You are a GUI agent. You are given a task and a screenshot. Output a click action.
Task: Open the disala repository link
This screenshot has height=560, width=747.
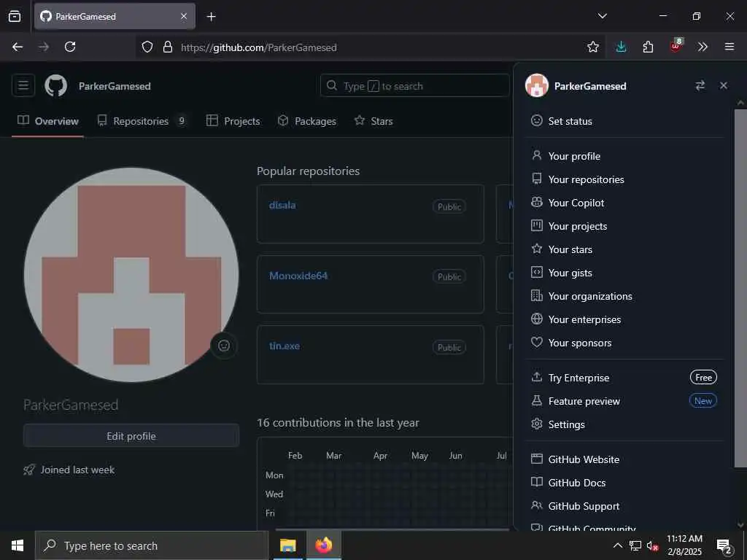[282, 205]
